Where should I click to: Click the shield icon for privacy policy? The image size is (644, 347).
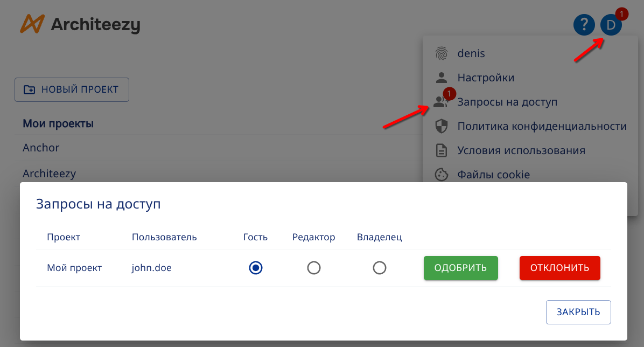click(443, 126)
